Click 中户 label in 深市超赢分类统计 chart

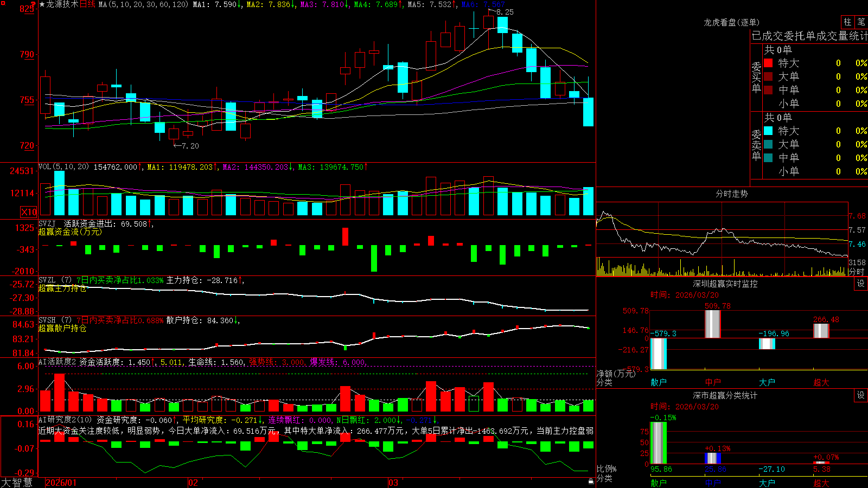713,483
